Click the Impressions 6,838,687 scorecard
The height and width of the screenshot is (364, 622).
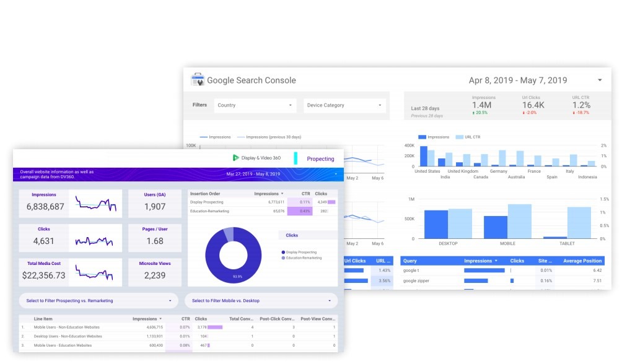click(43, 204)
